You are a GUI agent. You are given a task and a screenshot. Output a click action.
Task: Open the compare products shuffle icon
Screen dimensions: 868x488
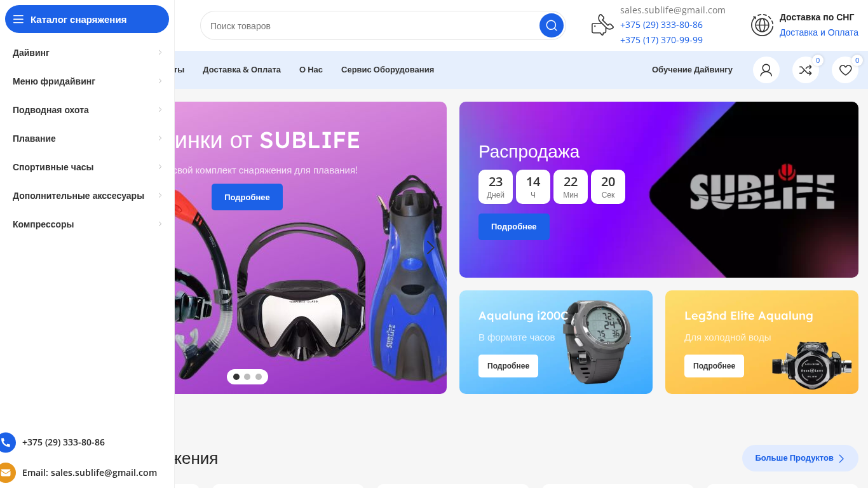(806, 70)
